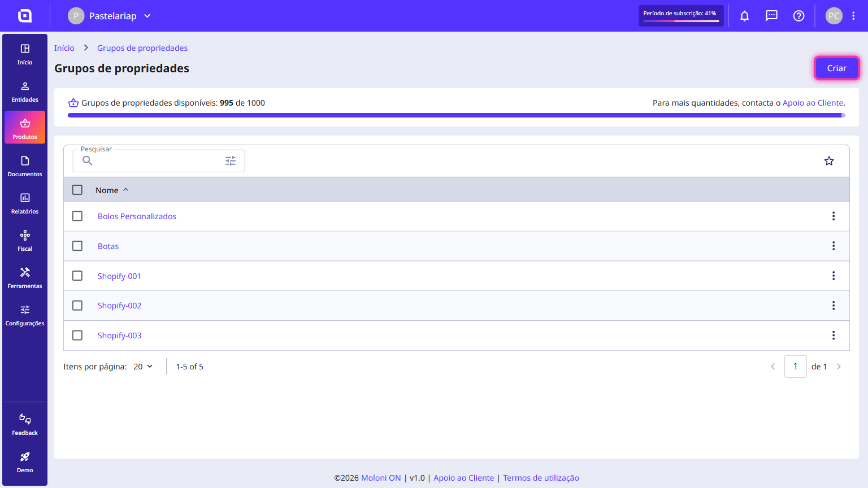The height and width of the screenshot is (488, 868).
Task: Open Início in the sidebar
Action: [x=25, y=55]
